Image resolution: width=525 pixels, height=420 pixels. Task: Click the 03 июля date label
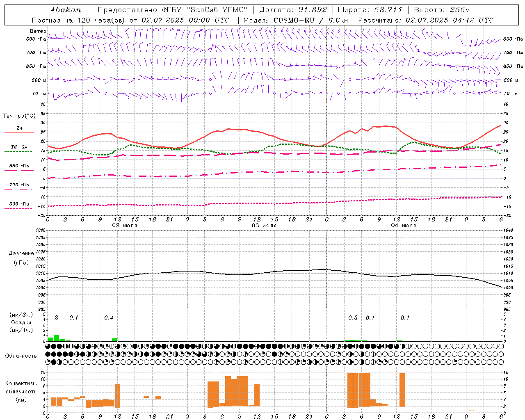[264, 226]
